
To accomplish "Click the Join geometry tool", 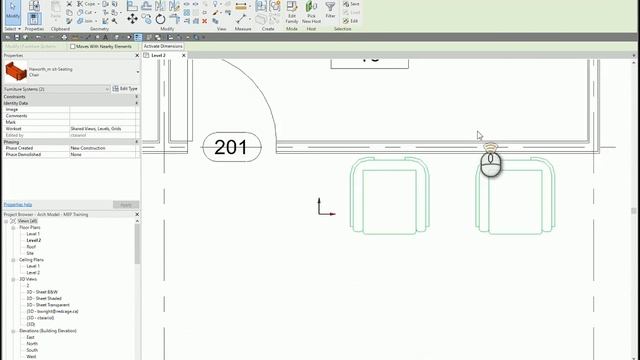I will coord(86,21).
